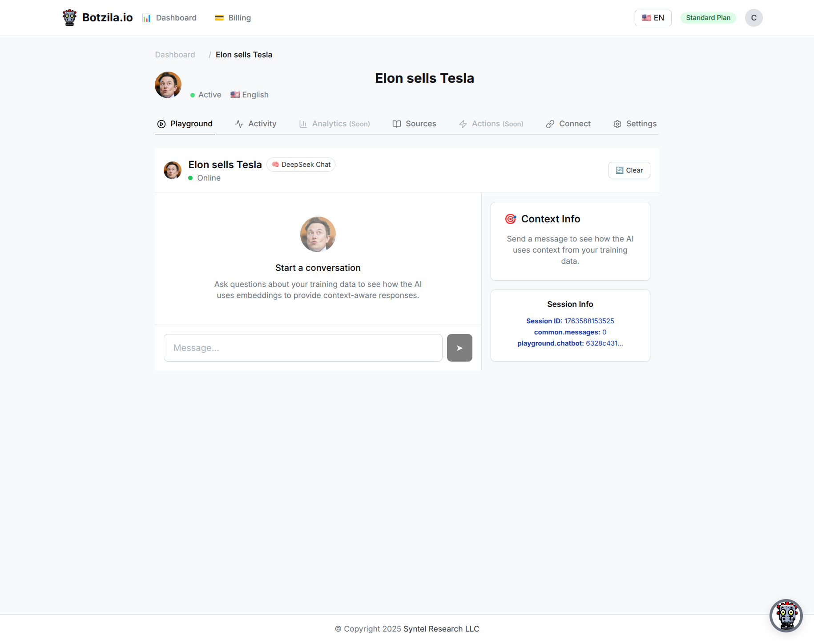Go to Dashboard via breadcrumb link
This screenshot has width=814, height=644.
tap(175, 55)
